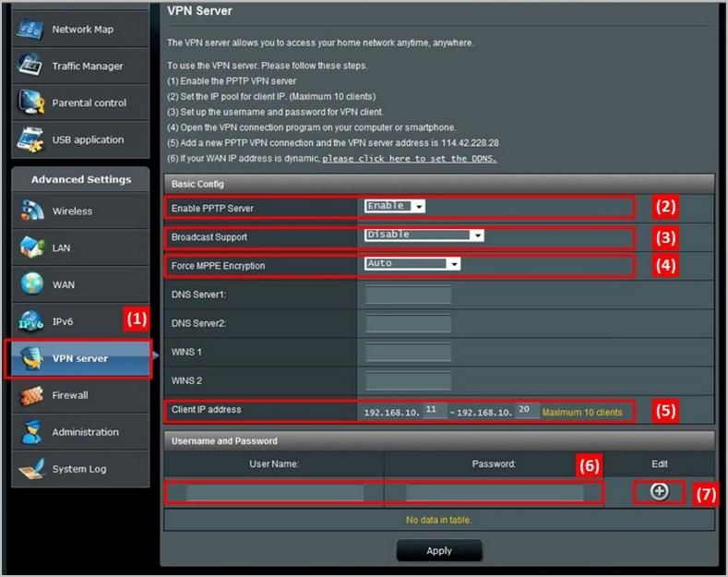
Task: Click the WINS 1 input field
Action: click(409, 352)
